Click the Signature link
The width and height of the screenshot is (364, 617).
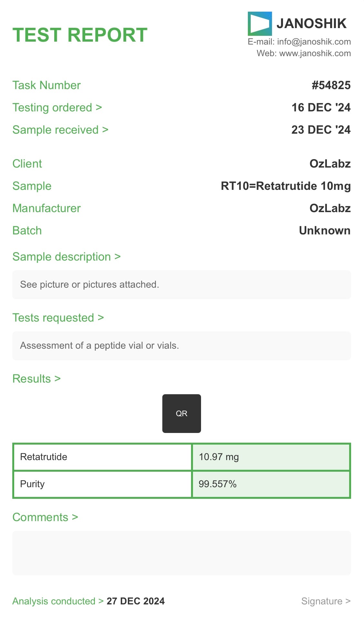(x=326, y=601)
